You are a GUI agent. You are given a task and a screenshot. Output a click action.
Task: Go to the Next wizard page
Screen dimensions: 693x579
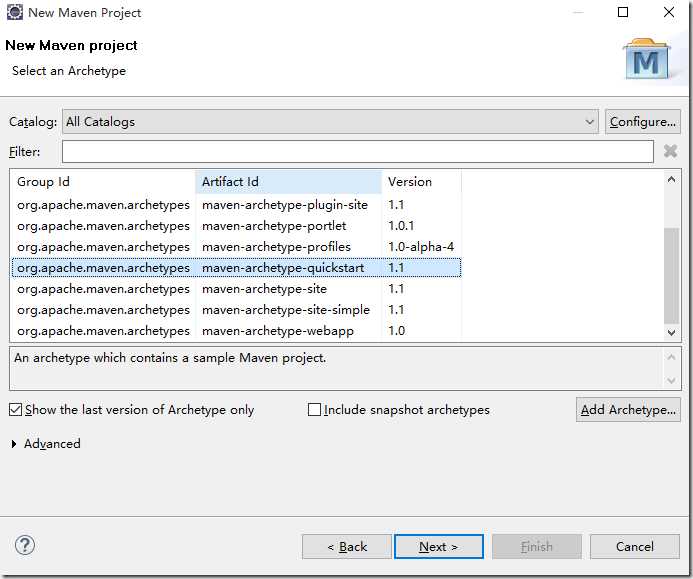coord(439,547)
